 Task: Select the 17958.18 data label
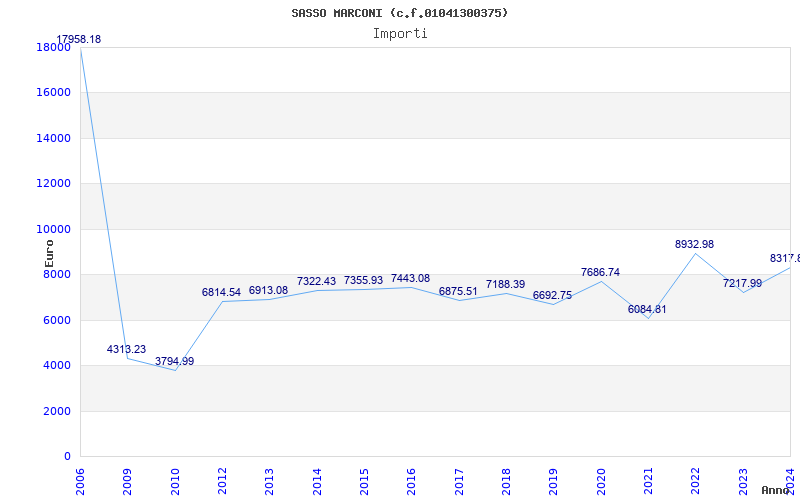click(79, 39)
